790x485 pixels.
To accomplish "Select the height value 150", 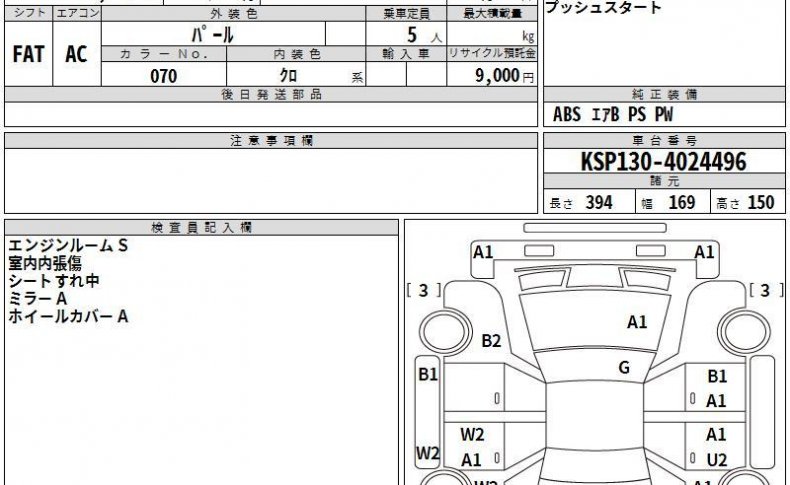I will [x=761, y=202].
